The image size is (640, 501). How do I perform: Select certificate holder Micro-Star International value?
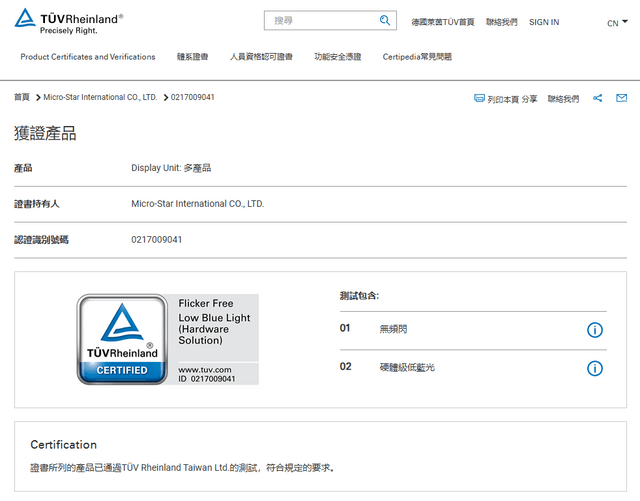tap(198, 204)
